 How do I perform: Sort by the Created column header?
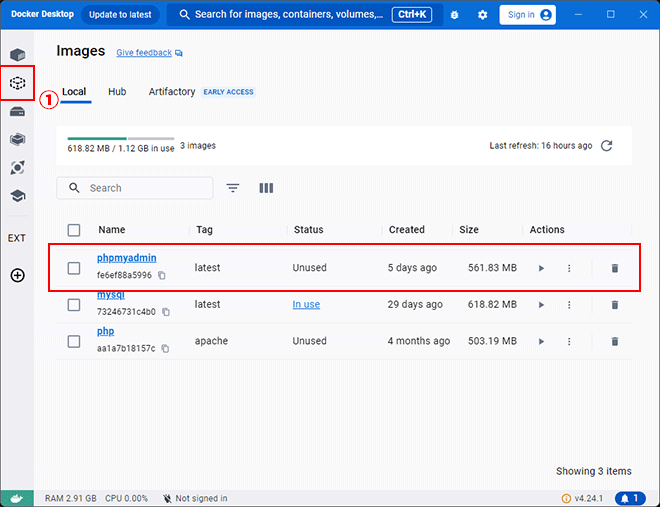tap(407, 230)
